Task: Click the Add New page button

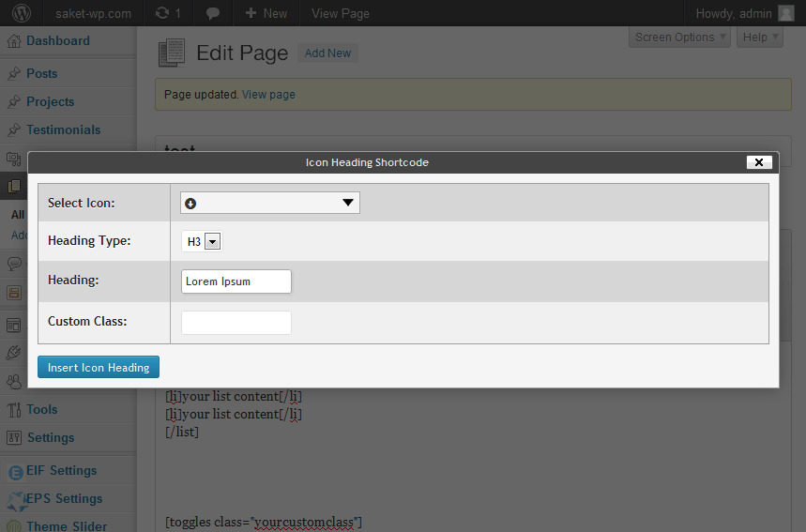Action: pyautogui.click(x=328, y=53)
